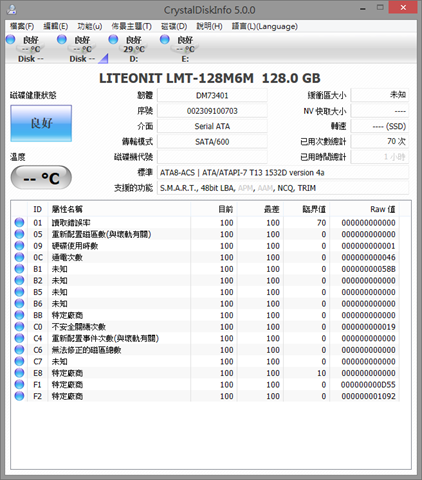Click the -- °C temperature button

click(41, 178)
